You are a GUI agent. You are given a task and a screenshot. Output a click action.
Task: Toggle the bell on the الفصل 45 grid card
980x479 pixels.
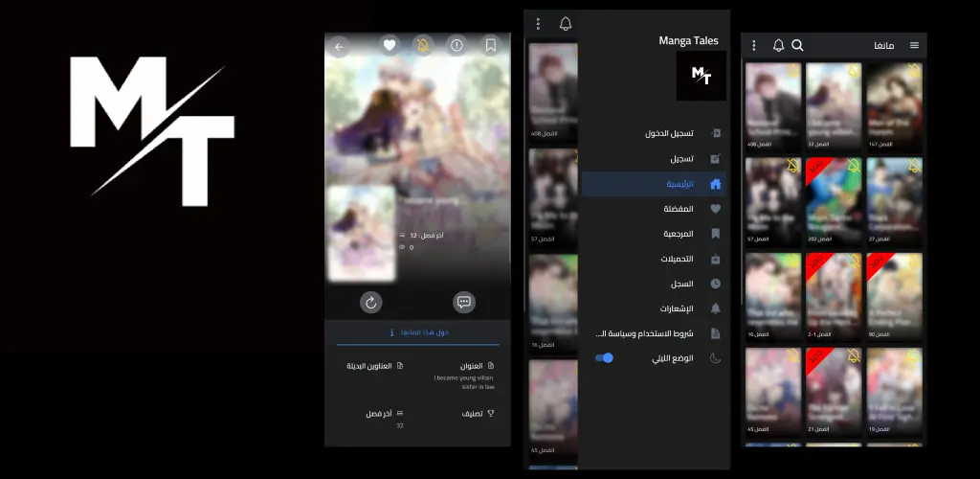(x=793, y=355)
